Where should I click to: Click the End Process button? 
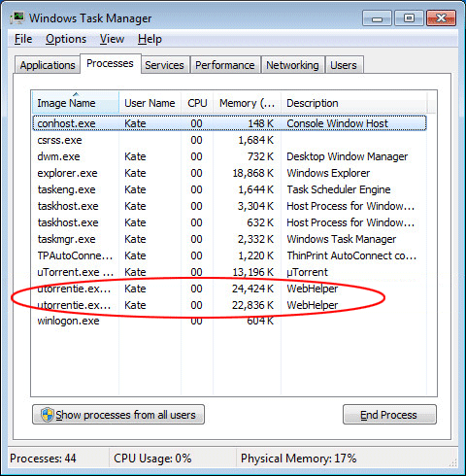tap(389, 415)
